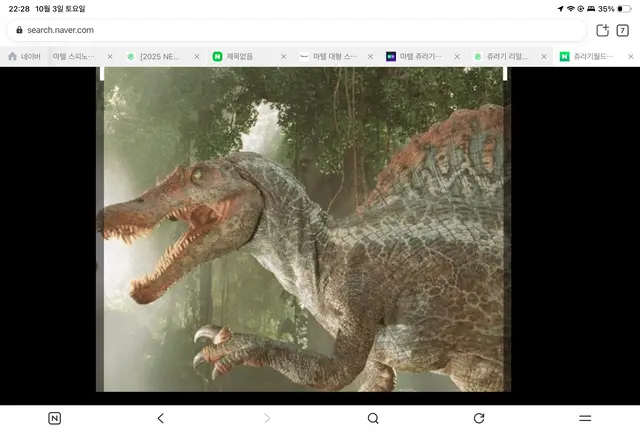640x445 pixels.
Task: Tap the Wi-Fi status icon
Action: click(x=571, y=9)
